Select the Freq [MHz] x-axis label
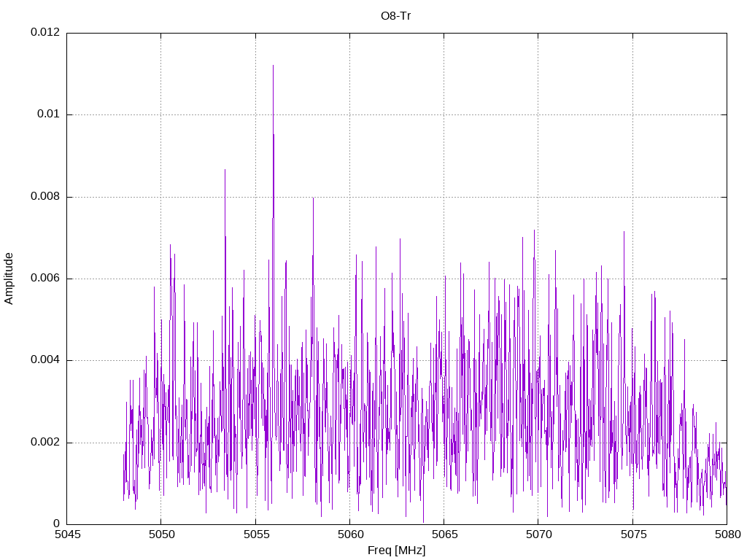This screenshot has width=747, height=560. pos(396,551)
